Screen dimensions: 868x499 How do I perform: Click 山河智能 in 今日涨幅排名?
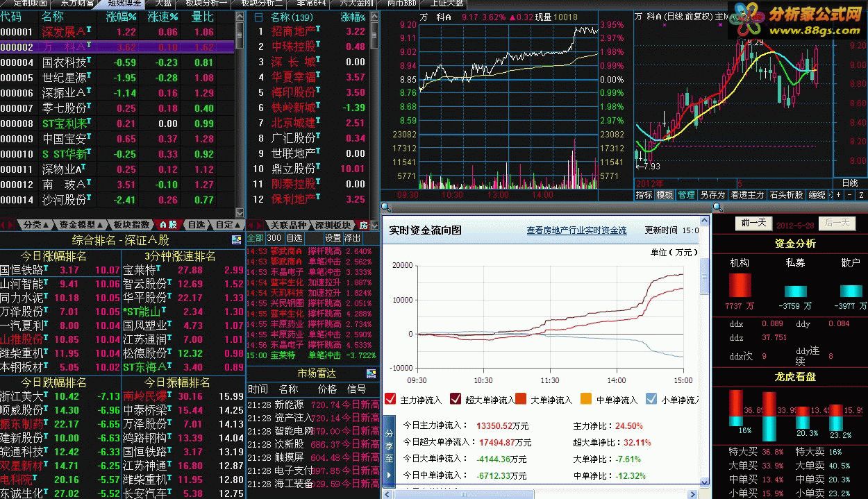[x=21, y=284]
